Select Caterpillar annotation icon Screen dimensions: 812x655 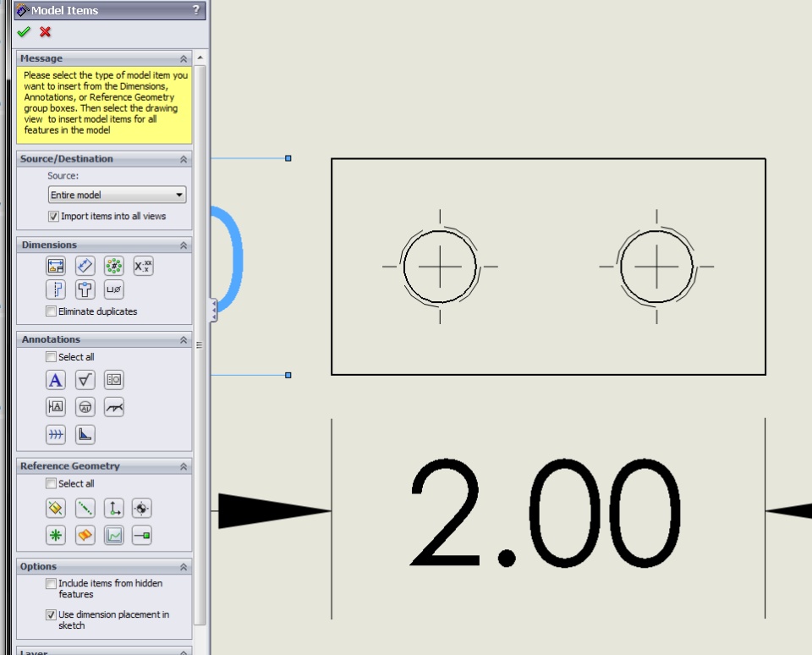(56, 435)
